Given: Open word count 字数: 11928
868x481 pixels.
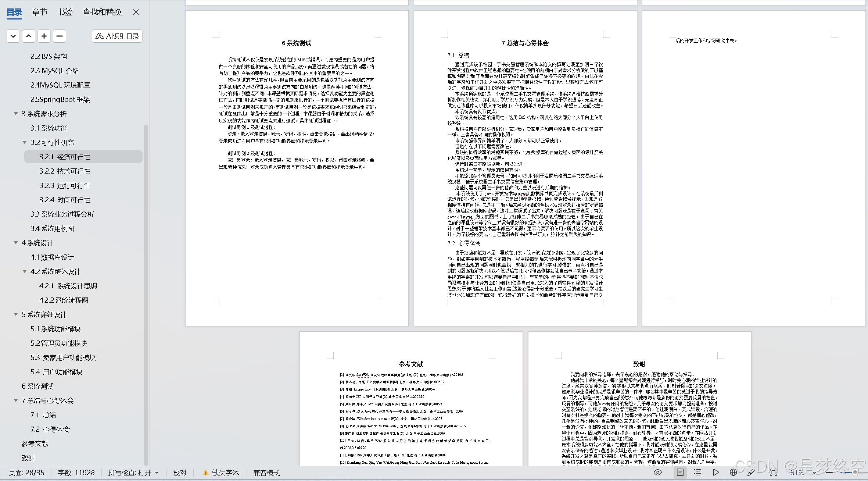Looking at the screenshot, I should pyautogui.click(x=76, y=473).
